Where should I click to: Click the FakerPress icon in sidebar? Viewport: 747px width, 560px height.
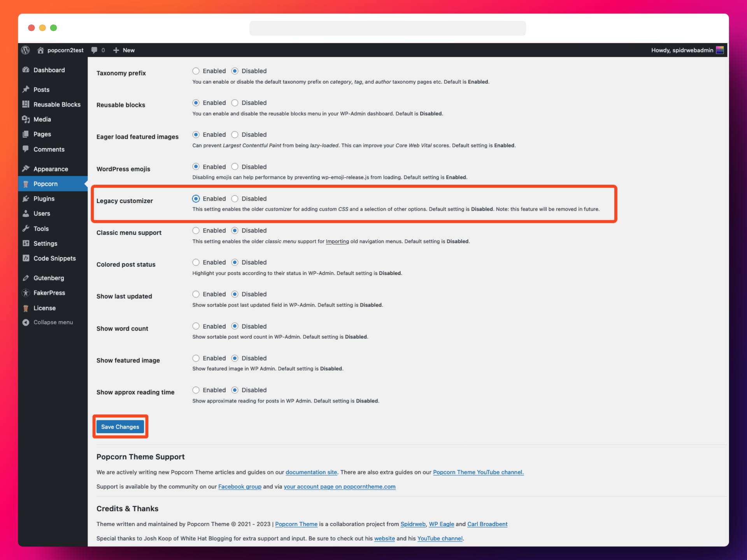(x=26, y=293)
